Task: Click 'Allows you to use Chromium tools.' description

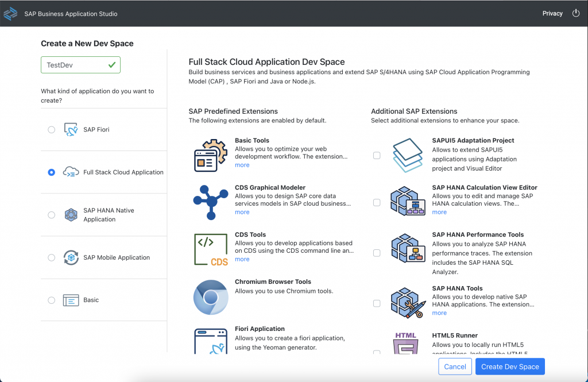Action: click(284, 291)
